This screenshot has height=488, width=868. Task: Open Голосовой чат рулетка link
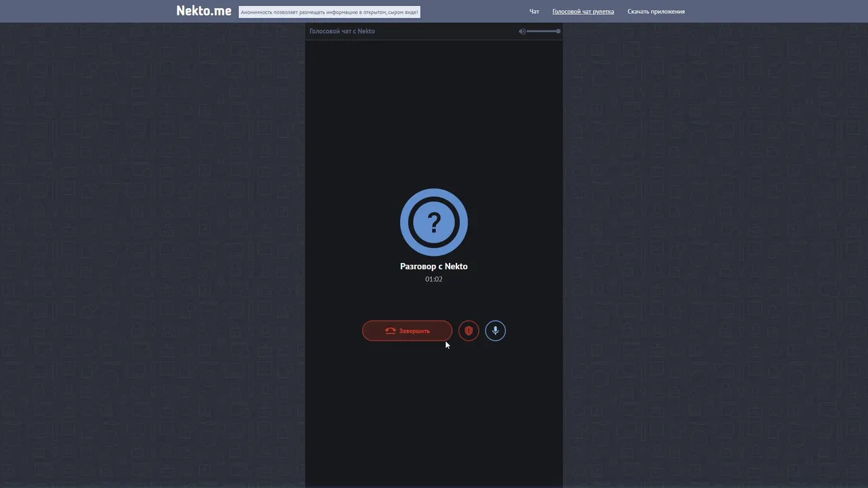coord(583,12)
